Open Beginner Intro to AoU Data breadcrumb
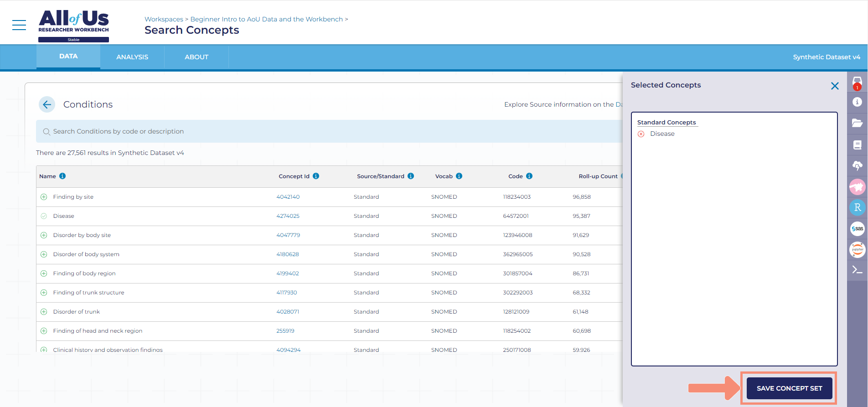Image resolution: width=868 pixels, height=407 pixels. pyautogui.click(x=266, y=19)
